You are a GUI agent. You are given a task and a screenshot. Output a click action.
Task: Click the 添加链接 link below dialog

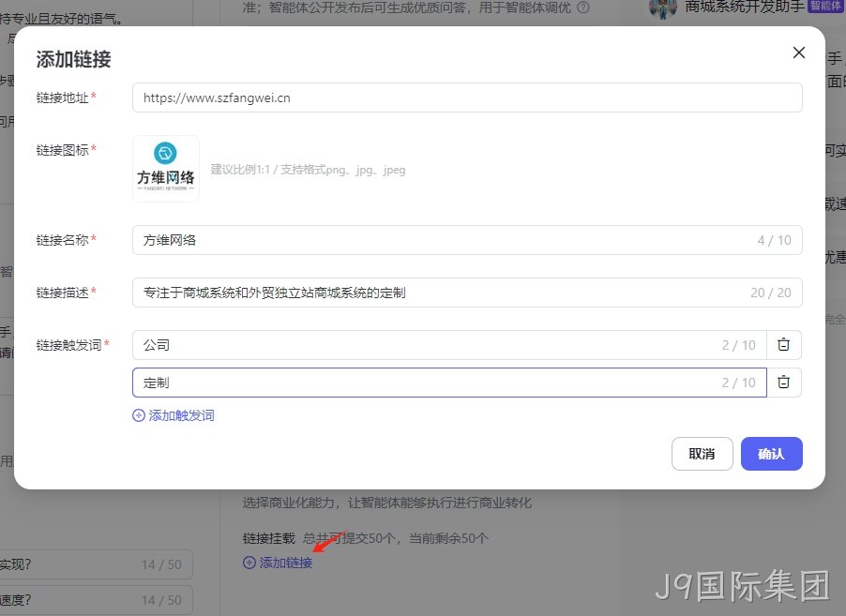point(286,563)
